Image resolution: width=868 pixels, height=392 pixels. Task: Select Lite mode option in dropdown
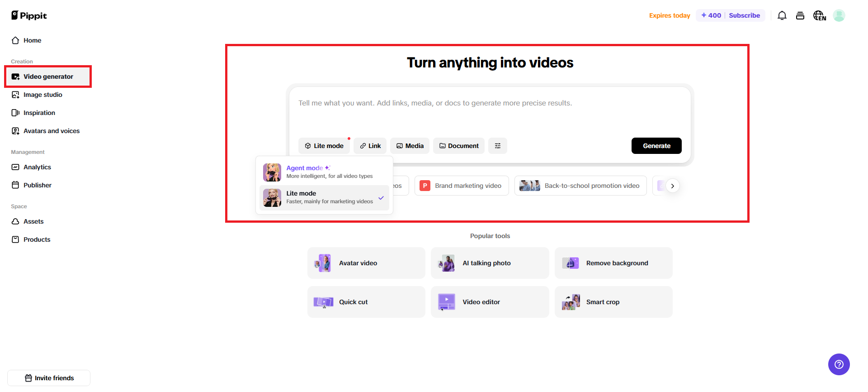point(324,197)
